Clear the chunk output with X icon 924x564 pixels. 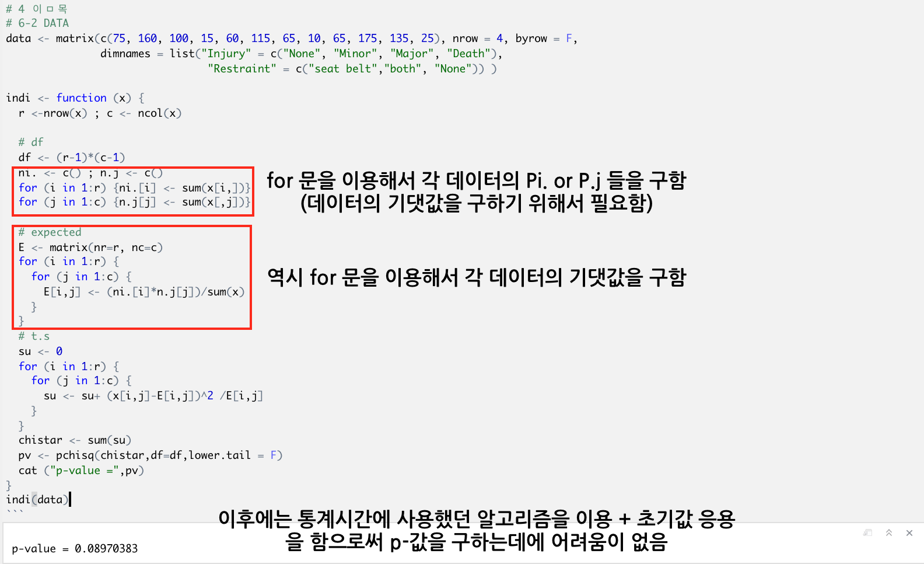pyautogui.click(x=909, y=532)
